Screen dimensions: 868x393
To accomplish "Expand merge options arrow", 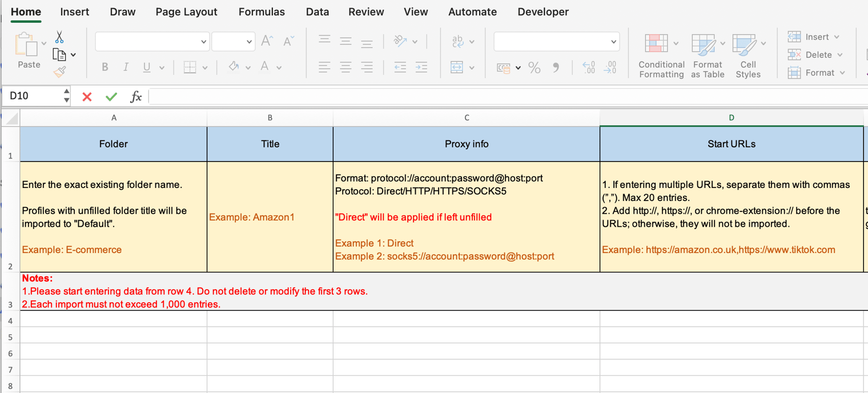I will coord(472,68).
